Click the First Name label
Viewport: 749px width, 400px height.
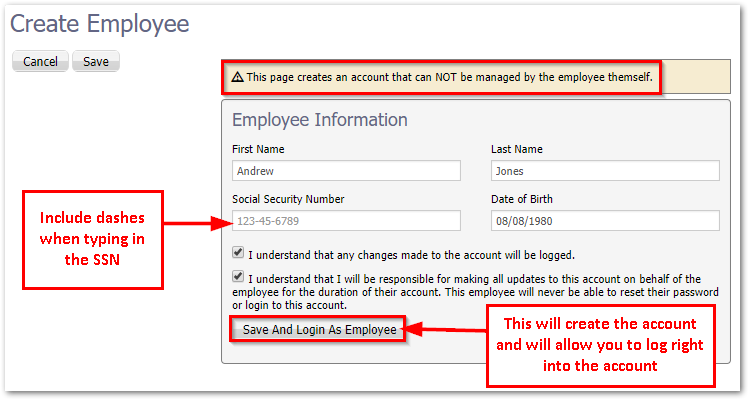click(258, 149)
